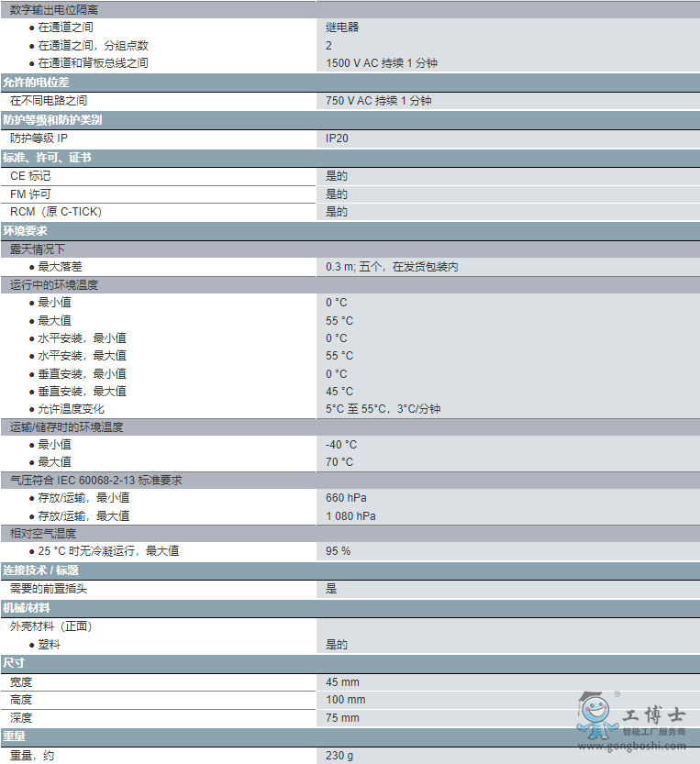
Task: Click the 660 hPa pressure value
Action: pos(346,498)
